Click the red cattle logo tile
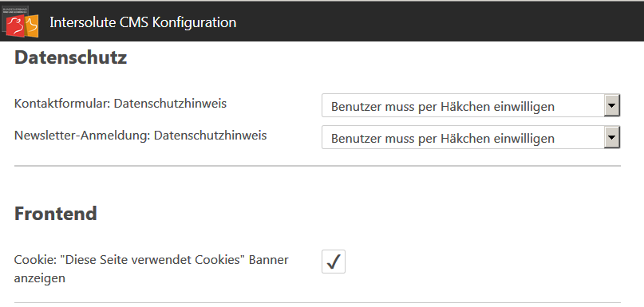This screenshot has width=644, height=307. pos(15,26)
